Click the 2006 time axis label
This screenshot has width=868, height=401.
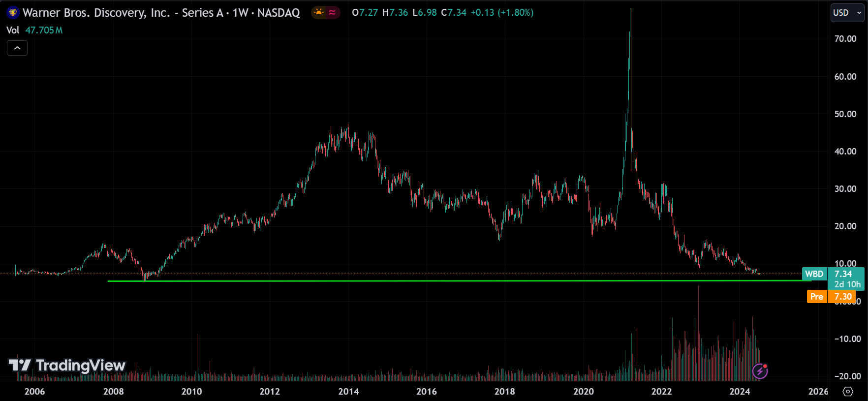point(34,392)
